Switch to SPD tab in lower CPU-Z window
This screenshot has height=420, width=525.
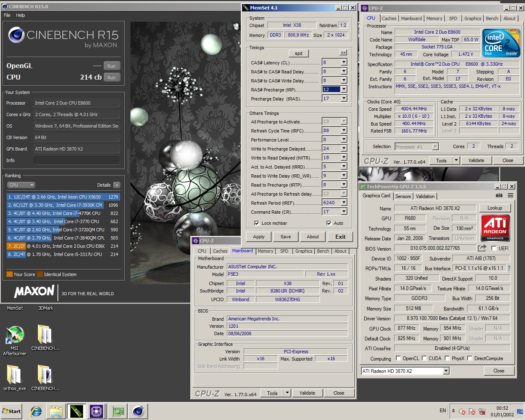click(284, 251)
